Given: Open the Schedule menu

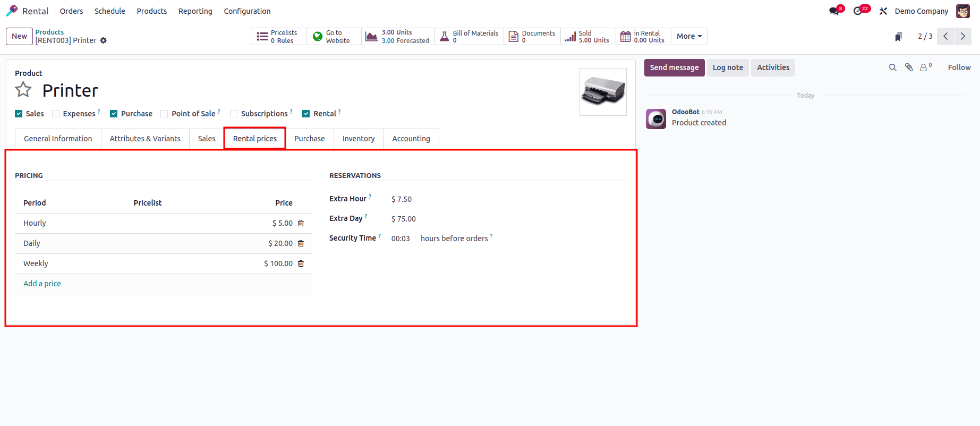Looking at the screenshot, I should [x=110, y=11].
